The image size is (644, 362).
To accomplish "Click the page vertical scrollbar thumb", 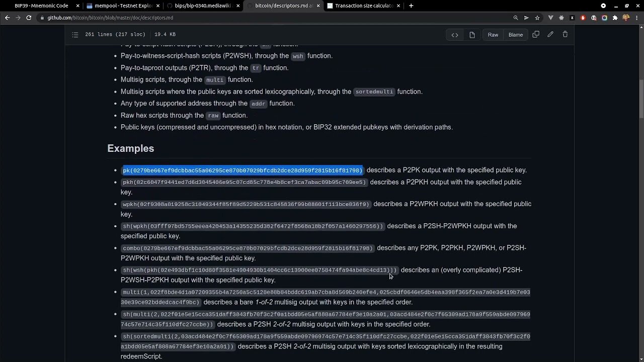I will [641, 100].
